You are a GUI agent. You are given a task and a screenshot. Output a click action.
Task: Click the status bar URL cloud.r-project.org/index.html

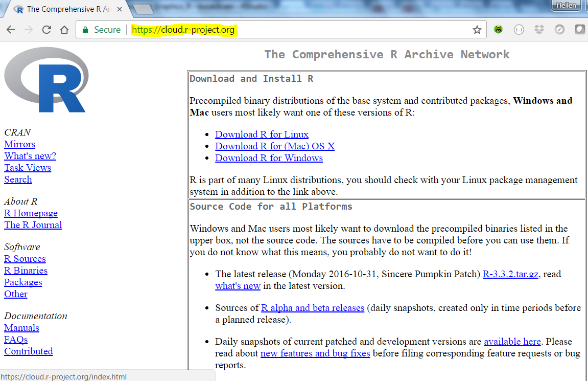tap(64, 376)
